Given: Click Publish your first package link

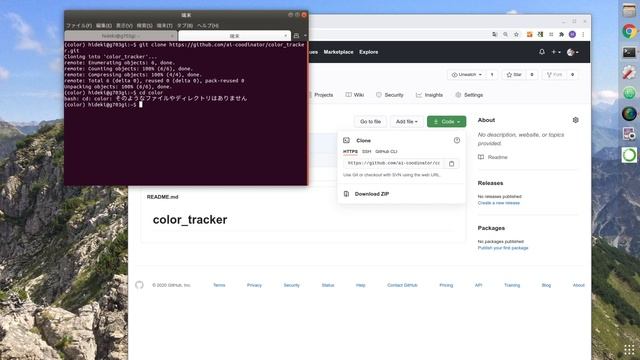Looking at the screenshot, I should (x=503, y=248).
